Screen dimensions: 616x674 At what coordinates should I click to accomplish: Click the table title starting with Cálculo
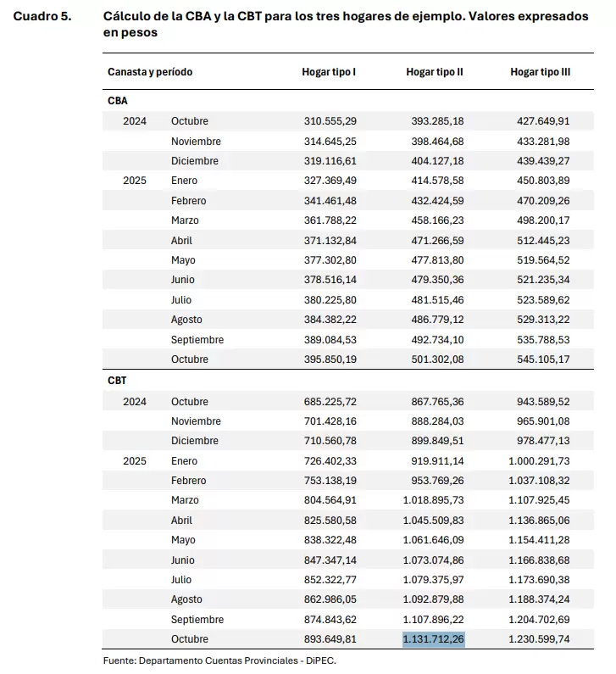point(346,24)
